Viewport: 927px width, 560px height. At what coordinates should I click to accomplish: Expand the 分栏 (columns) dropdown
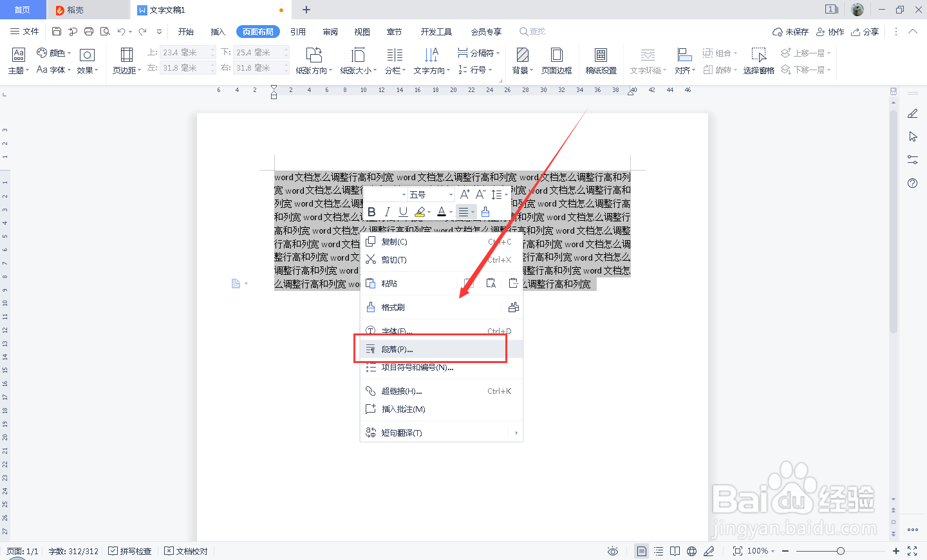tap(395, 61)
